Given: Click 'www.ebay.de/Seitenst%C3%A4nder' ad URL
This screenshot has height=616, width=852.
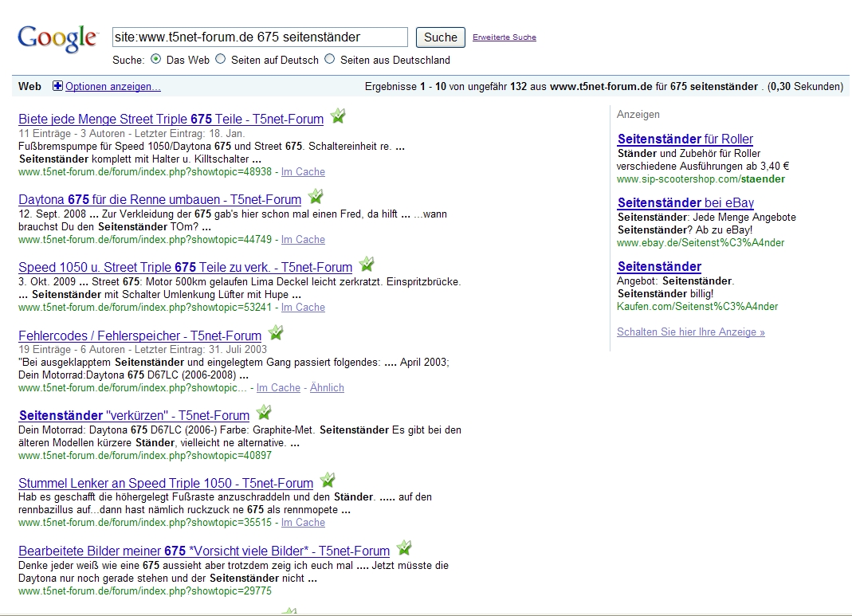Looking at the screenshot, I should tap(701, 243).
